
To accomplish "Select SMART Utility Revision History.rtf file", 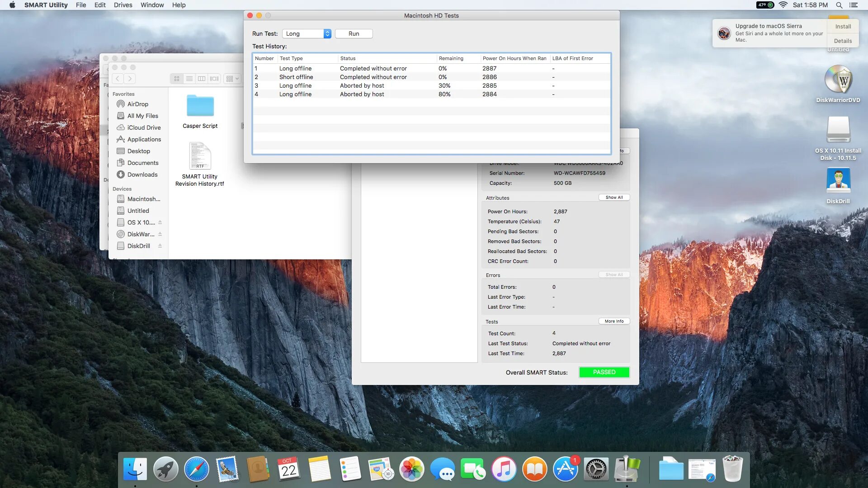I will pyautogui.click(x=200, y=156).
